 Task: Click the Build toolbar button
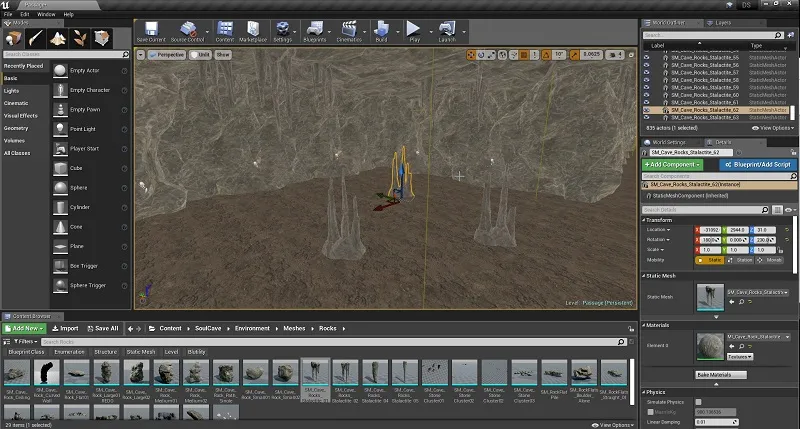pos(381,32)
